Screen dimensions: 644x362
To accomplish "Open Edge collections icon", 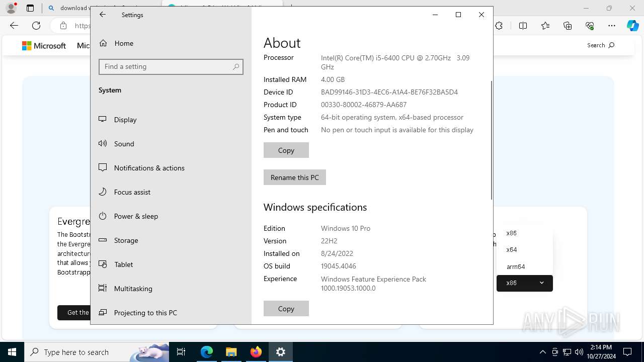I will (568, 26).
